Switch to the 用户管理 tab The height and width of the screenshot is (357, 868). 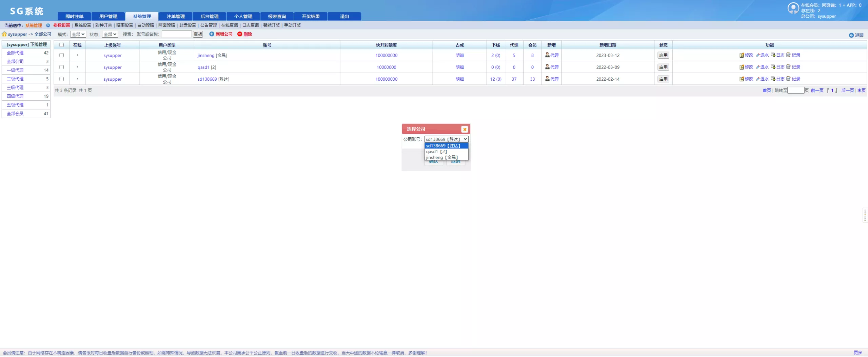(108, 16)
